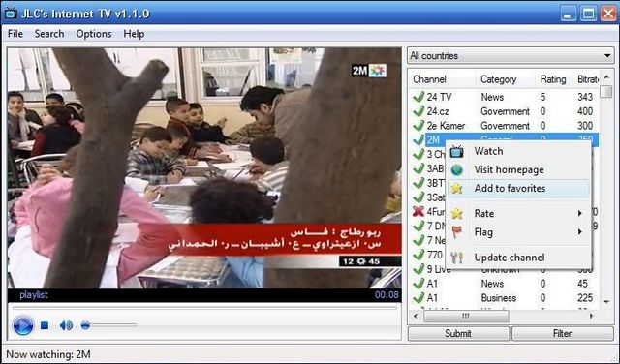Open the All countries dropdown
620x364 pixels.
tap(511, 56)
